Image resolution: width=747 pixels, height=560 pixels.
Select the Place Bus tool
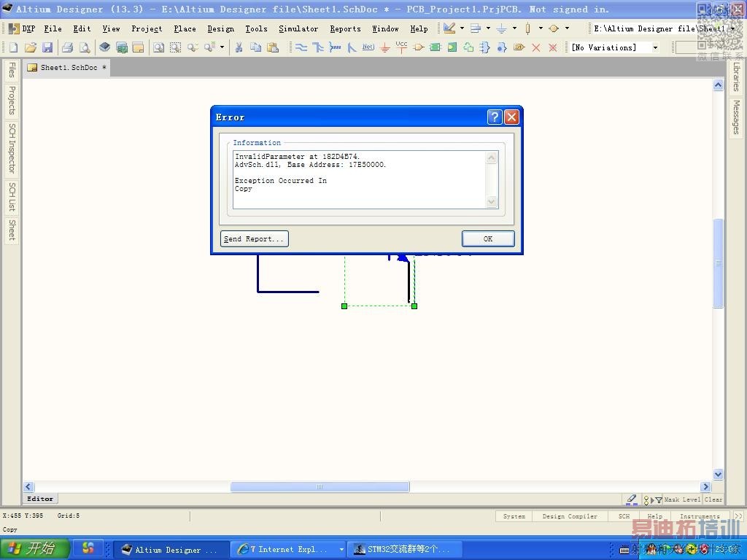(x=318, y=47)
